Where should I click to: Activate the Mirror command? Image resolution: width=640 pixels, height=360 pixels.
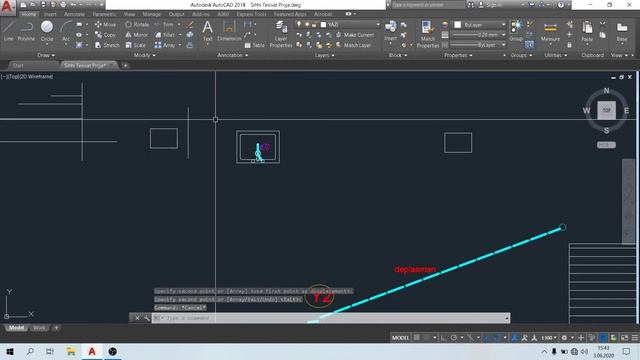(136, 35)
